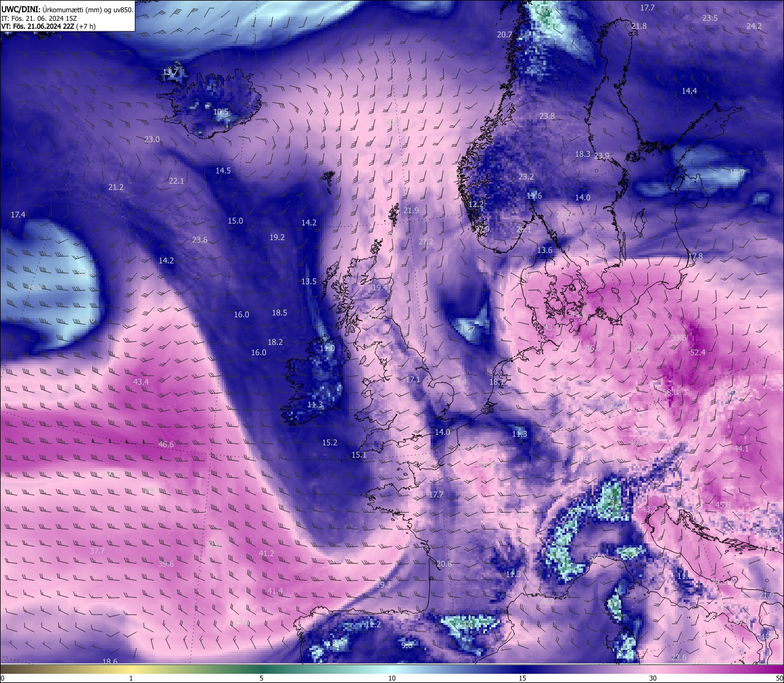This screenshot has height=683, width=784.
Task: Click the 21.0 value on the map
Action: pos(766,595)
